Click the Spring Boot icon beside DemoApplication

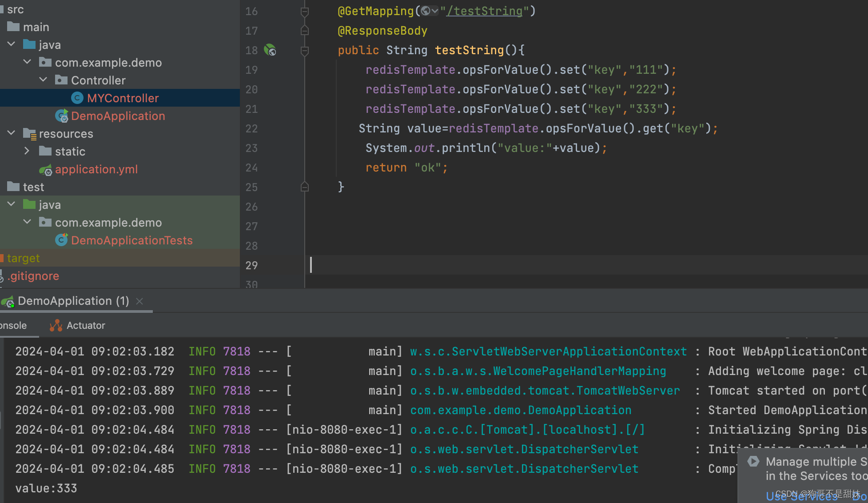pos(62,116)
